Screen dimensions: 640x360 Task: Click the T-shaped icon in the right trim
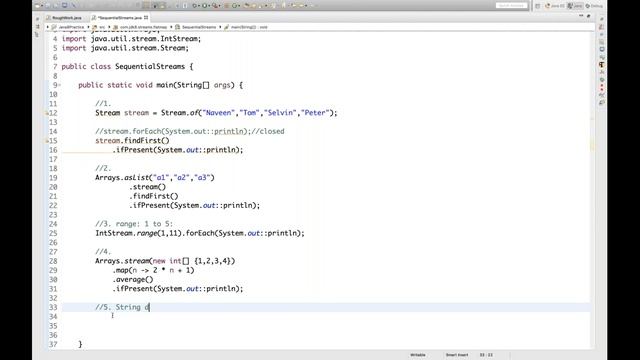coord(602,65)
